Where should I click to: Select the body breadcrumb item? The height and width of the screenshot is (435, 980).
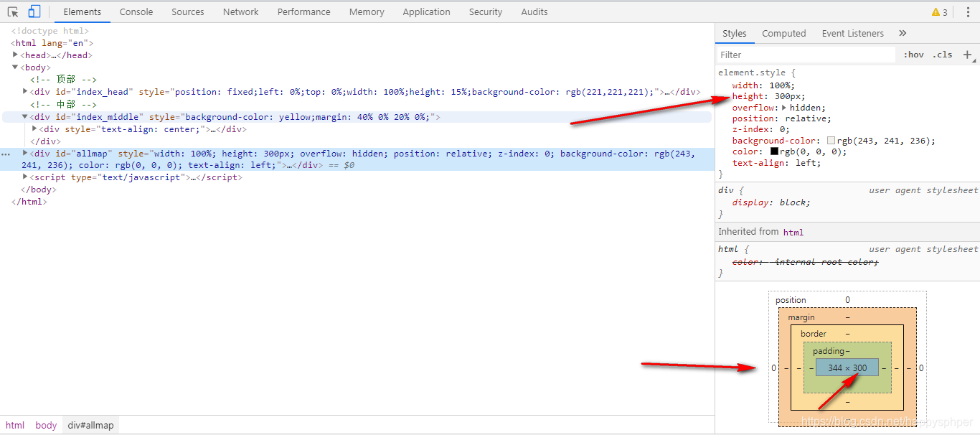(46, 425)
